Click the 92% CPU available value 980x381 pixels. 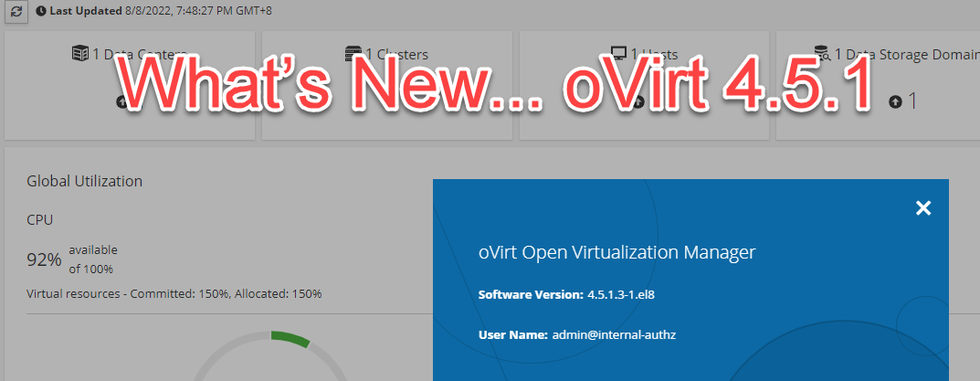point(44,259)
